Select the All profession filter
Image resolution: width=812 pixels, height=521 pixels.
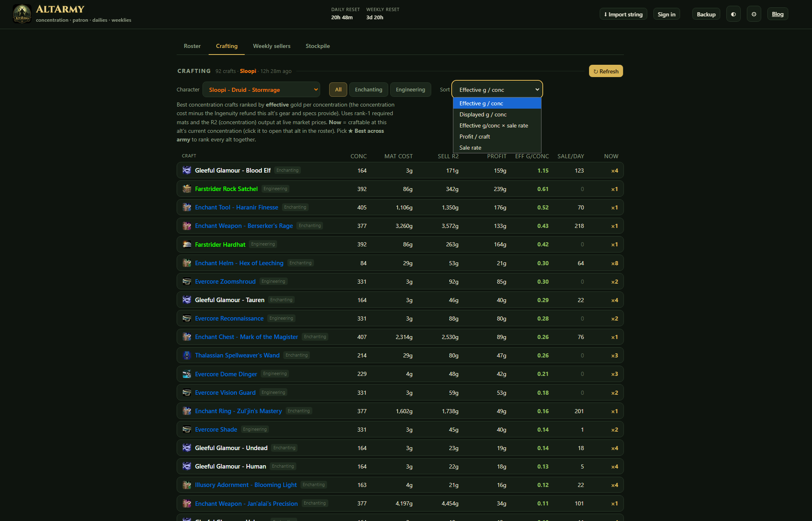click(338, 89)
